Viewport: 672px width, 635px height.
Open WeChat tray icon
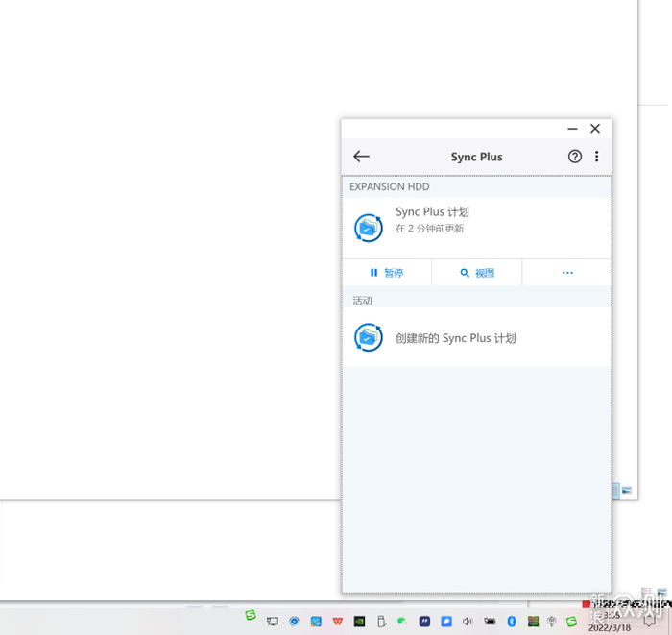click(x=402, y=621)
